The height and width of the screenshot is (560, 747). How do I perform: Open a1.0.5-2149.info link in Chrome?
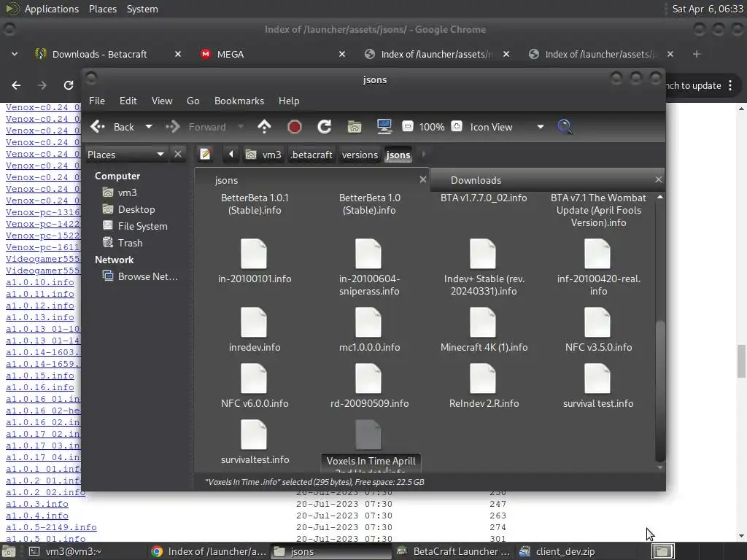click(52, 527)
